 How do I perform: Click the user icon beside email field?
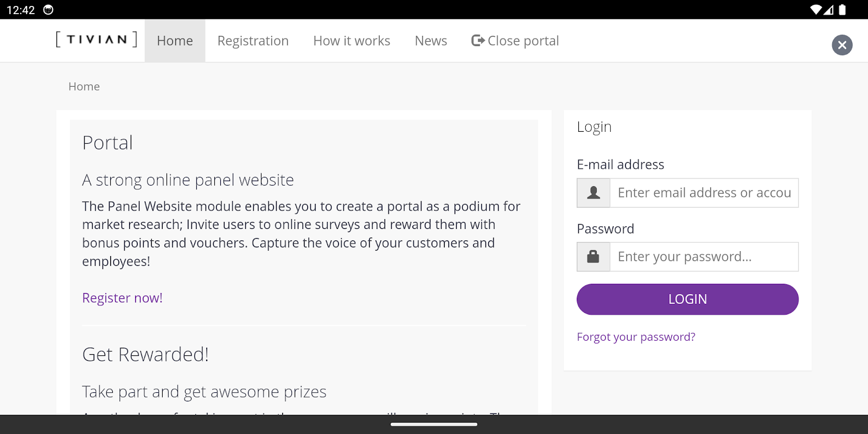(593, 193)
